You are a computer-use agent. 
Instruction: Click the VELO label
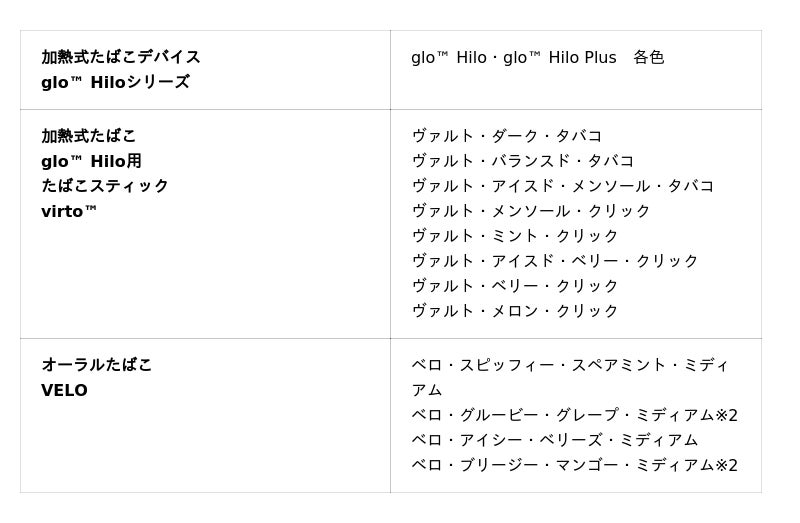point(64,390)
